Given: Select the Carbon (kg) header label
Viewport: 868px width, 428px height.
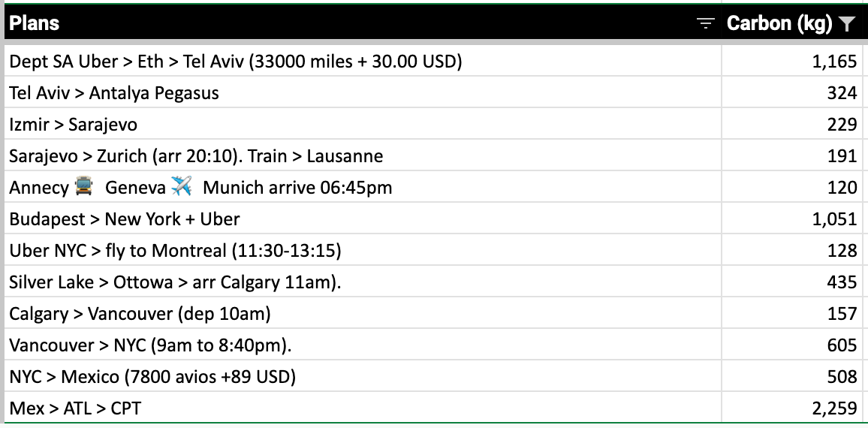Looking at the screenshot, I should (x=779, y=23).
